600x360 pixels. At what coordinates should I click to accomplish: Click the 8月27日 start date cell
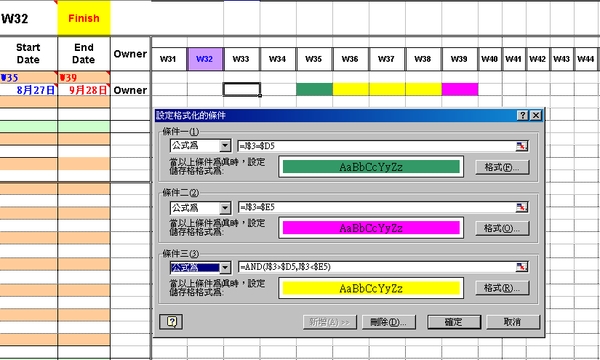point(29,90)
